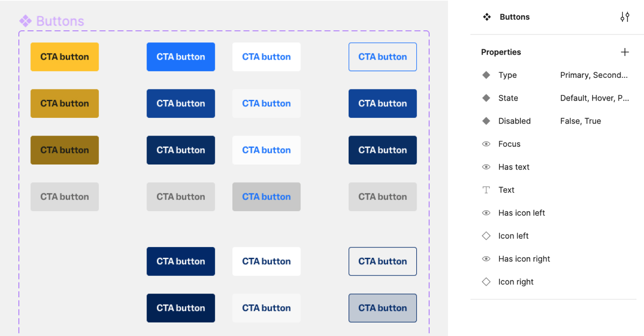Screen dimensions: 644x336
Task: Open component settings sliders icon beside Buttons
Action: click(625, 17)
